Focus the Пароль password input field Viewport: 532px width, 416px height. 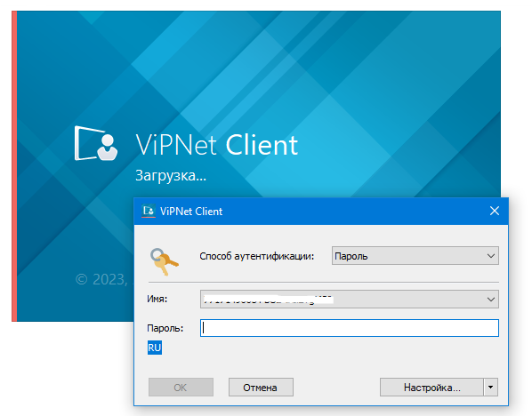point(350,328)
